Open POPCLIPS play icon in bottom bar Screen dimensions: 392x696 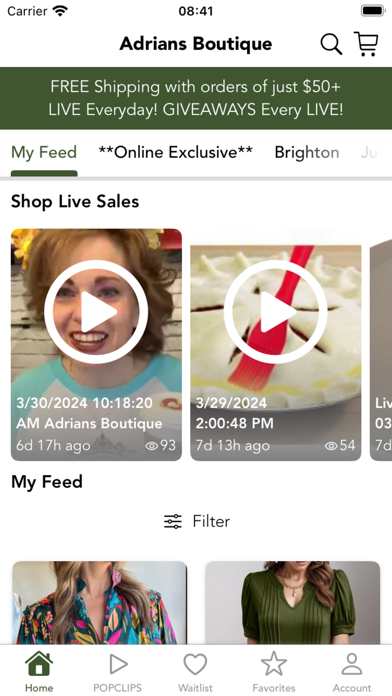pos(118,664)
